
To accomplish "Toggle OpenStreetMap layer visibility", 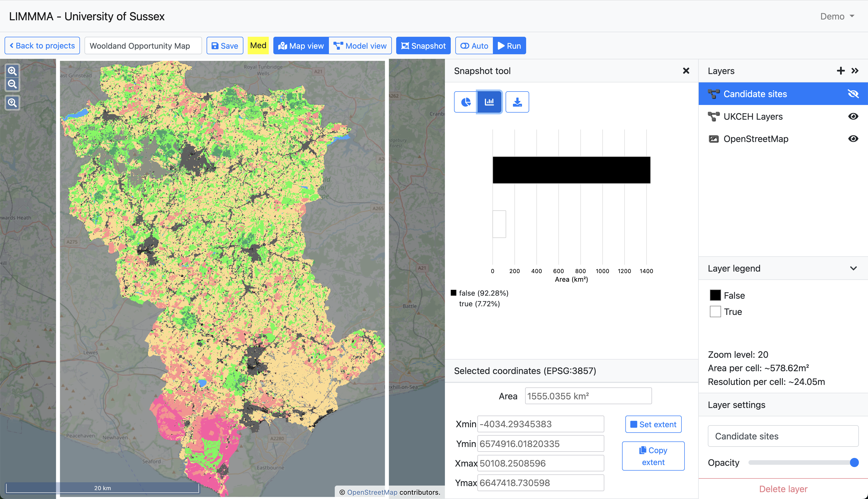I will 853,139.
